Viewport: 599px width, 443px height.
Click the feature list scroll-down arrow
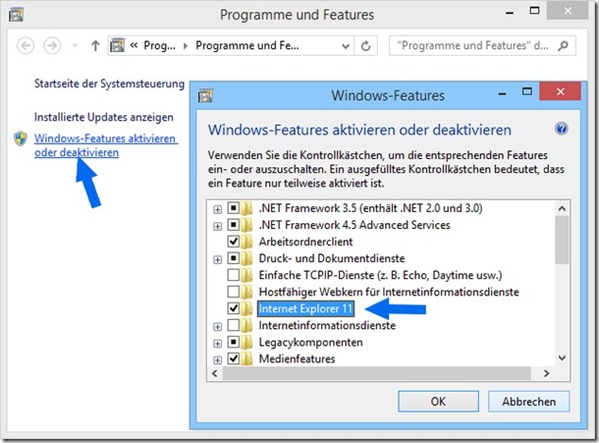562,358
